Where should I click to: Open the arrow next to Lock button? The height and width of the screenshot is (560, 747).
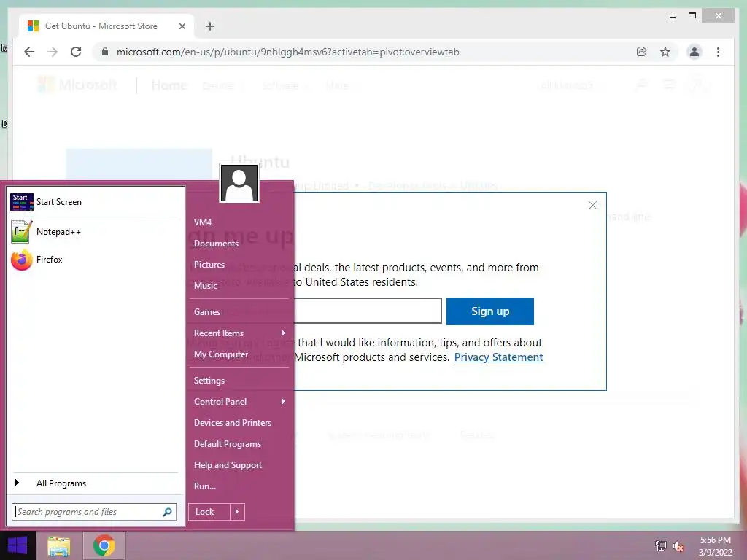click(x=237, y=512)
